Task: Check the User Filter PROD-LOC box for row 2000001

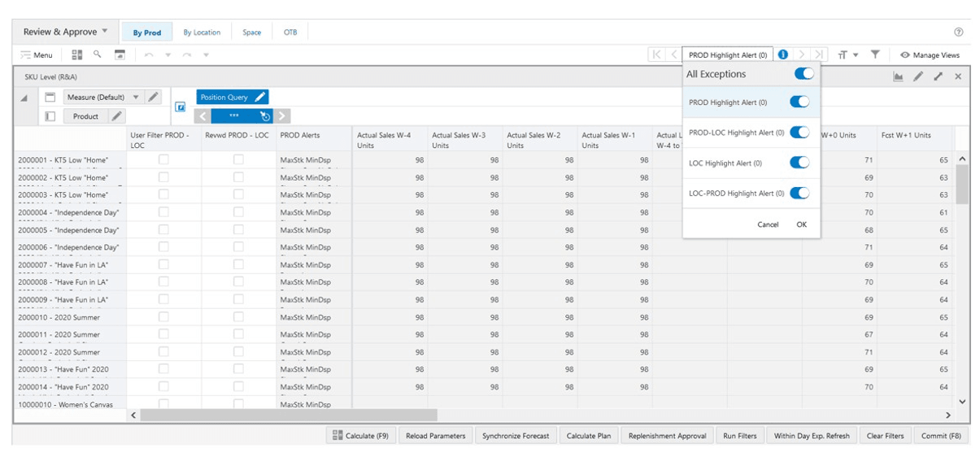Action: click(x=163, y=159)
